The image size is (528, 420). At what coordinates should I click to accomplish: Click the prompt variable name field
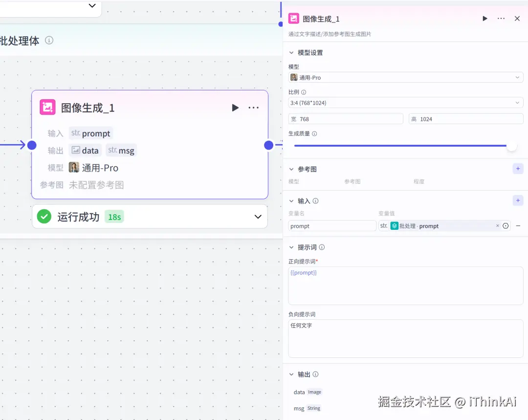coord(332,226)
